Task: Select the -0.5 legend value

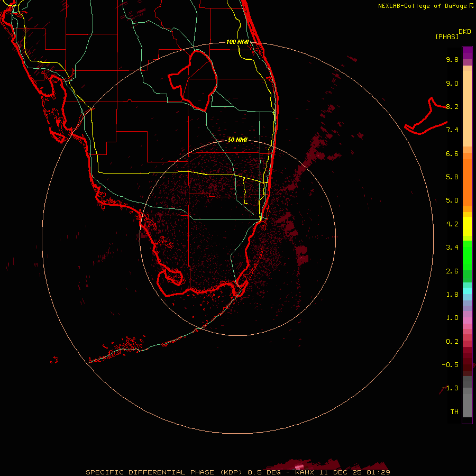Action: pos(450,365)
